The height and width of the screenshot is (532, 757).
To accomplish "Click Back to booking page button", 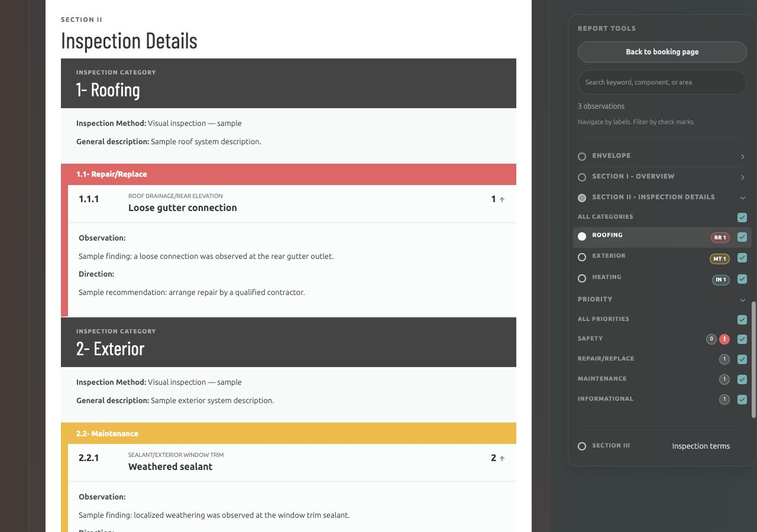I will pyautogui.click(x=662, y=52).
